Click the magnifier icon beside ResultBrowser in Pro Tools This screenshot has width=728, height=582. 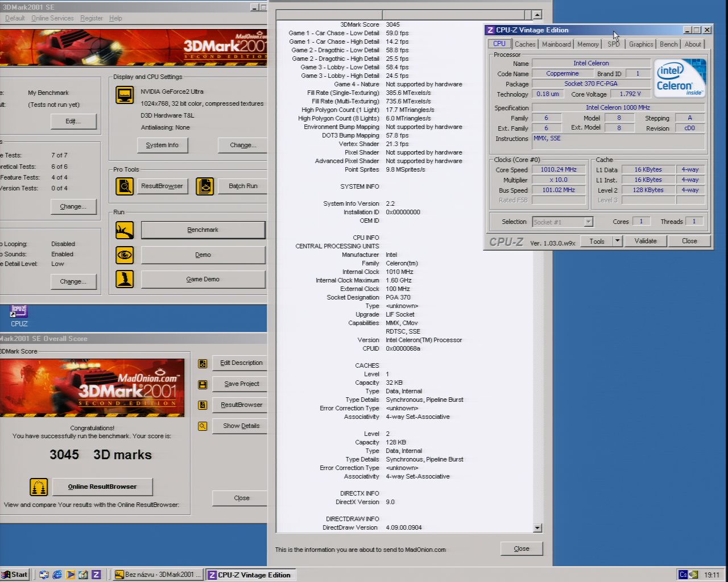coord(125,186)
